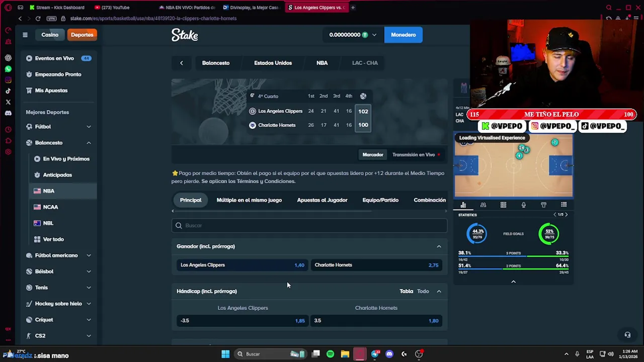Switch to the YouTube browser tab
This screenshot has height=362, width=644.
(115, 8)
